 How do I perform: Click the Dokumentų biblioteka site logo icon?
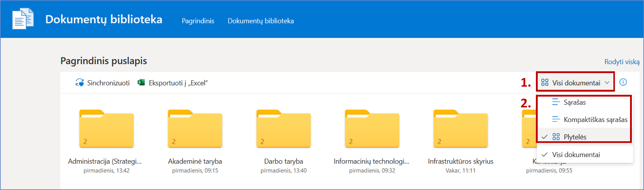pyautogui.click(x=23, y=19)
